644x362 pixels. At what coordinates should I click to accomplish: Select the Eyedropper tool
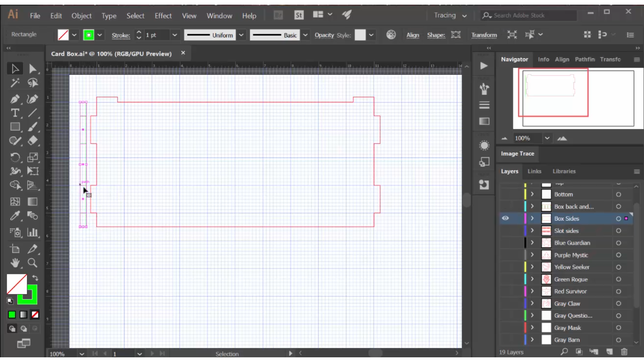(15, 216)
